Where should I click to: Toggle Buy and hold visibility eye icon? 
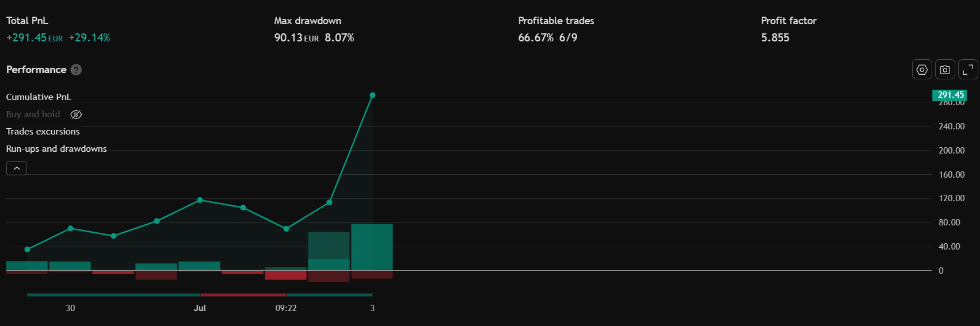coord(76,114)
